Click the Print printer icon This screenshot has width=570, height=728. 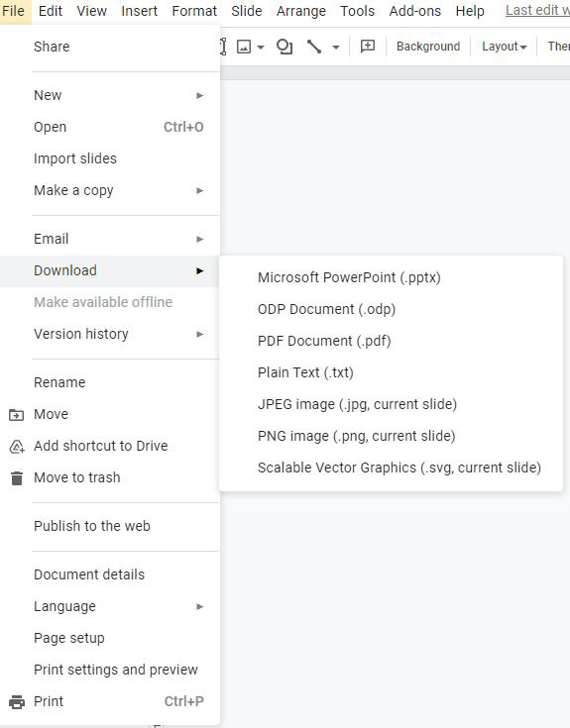[17, 701]
